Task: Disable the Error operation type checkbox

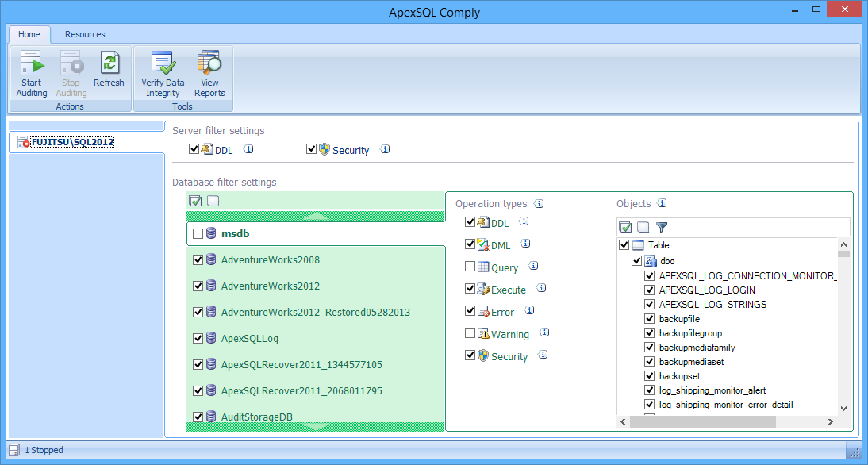Action: coord(470,311)
